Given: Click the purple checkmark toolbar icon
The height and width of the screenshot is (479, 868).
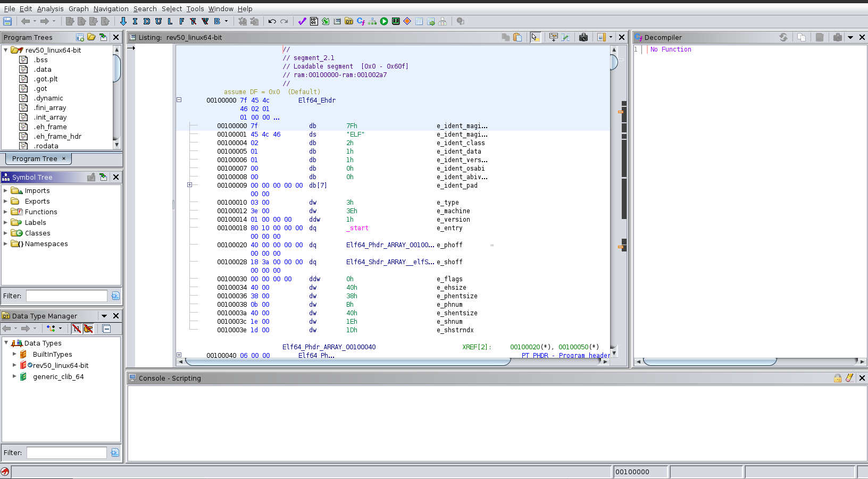Looking at the screenshot, I should (x=302, y=21).
